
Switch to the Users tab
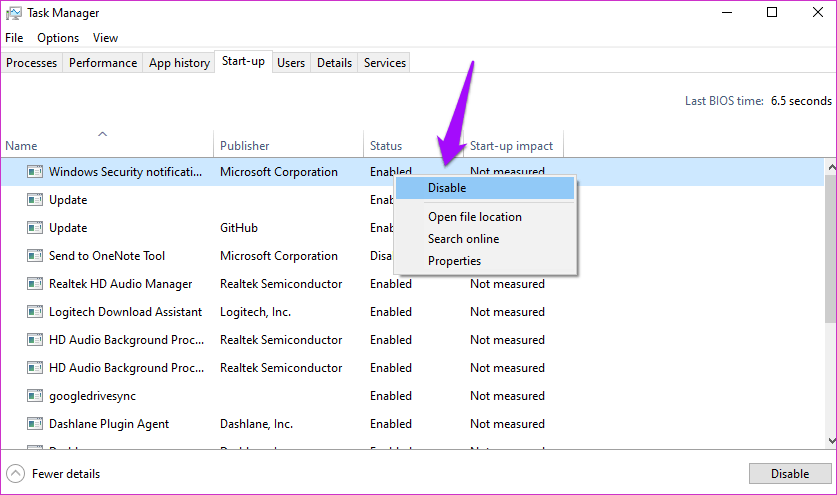click(x=291, y=63)
